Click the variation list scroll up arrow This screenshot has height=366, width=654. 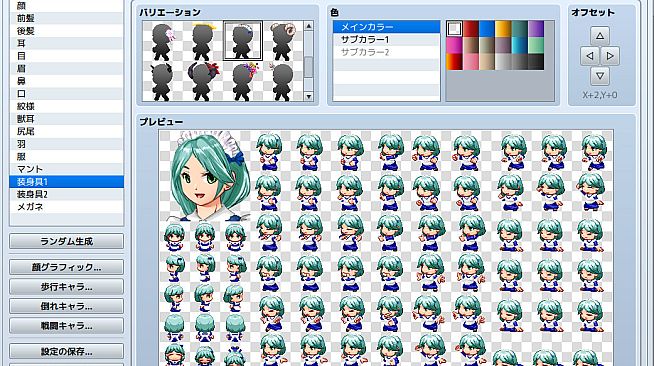coord(309,26)
